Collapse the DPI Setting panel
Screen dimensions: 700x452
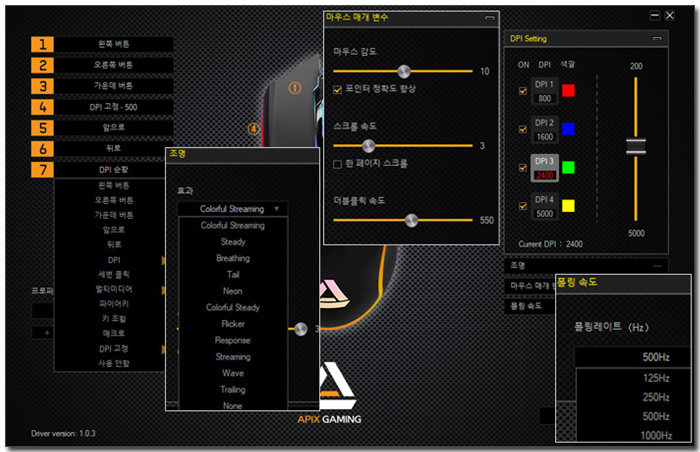657,38
